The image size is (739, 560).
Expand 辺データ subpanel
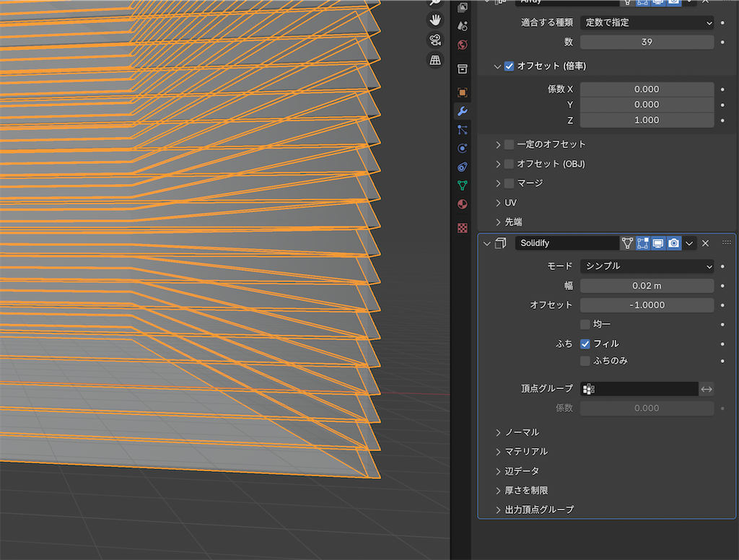click(498, 471)
